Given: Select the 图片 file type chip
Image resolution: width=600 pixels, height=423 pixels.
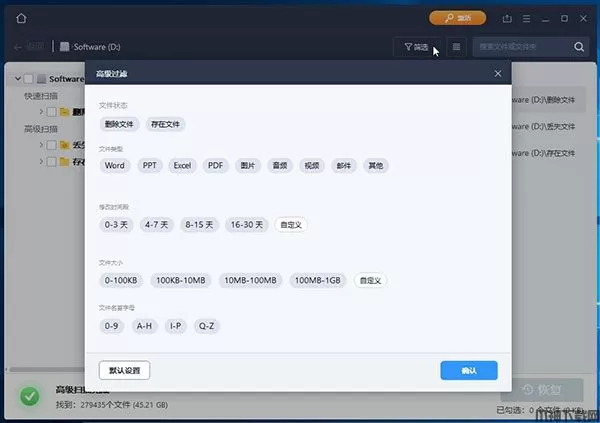Looking at the screenshot, I should click(248, 165).
